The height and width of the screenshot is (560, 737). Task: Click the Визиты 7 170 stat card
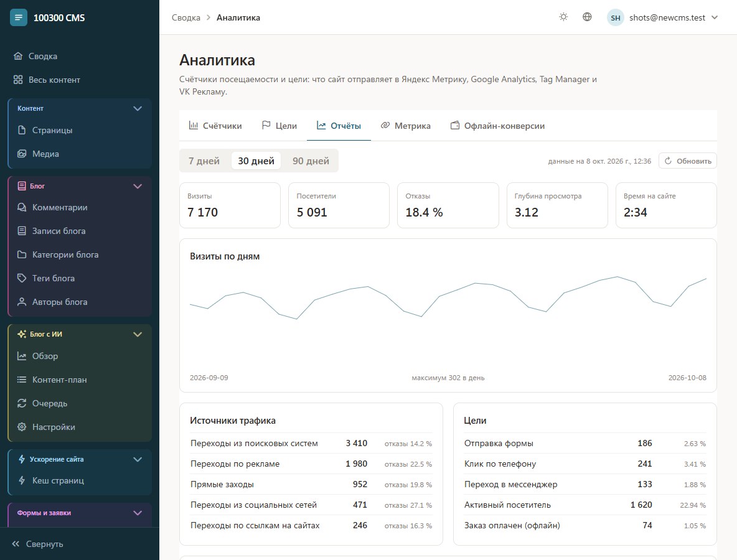230,205
